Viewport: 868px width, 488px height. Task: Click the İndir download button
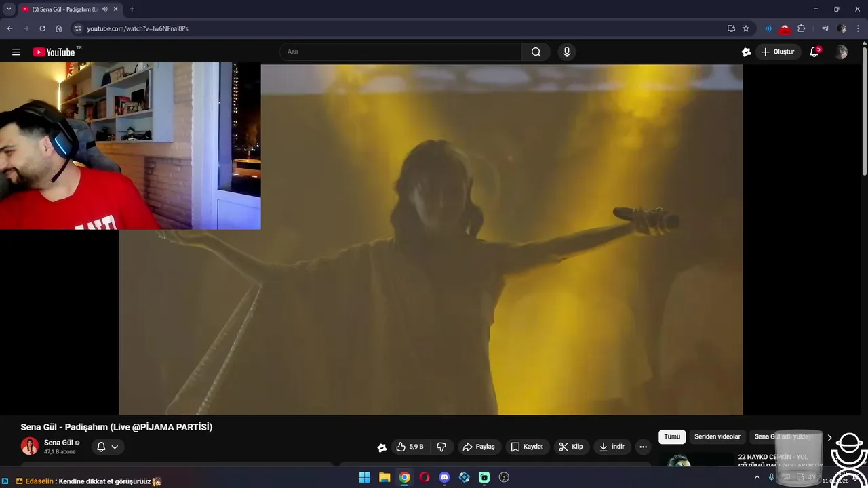point(612,447)
